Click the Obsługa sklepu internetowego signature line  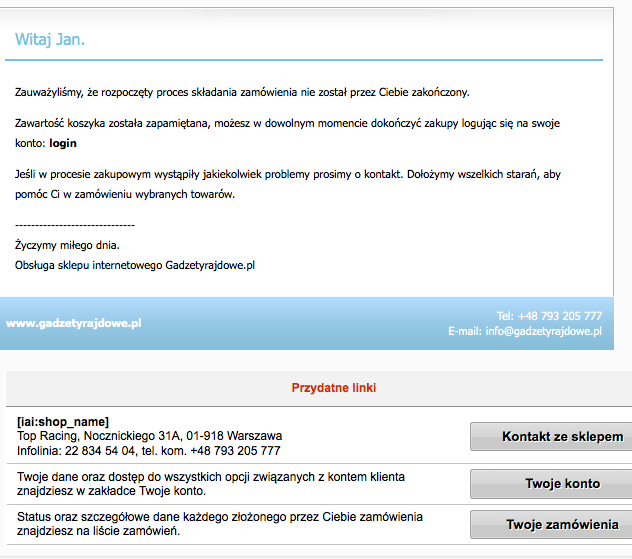tap(135, 265)
